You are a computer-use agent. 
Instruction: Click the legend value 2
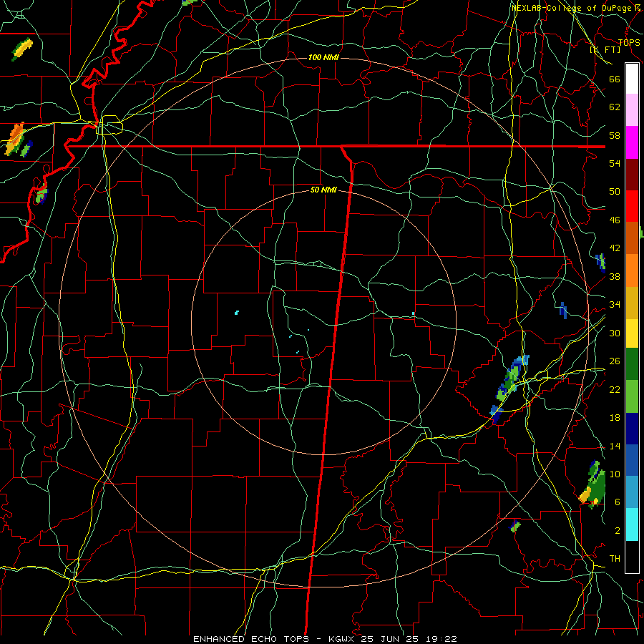click(x=618, y=531)
